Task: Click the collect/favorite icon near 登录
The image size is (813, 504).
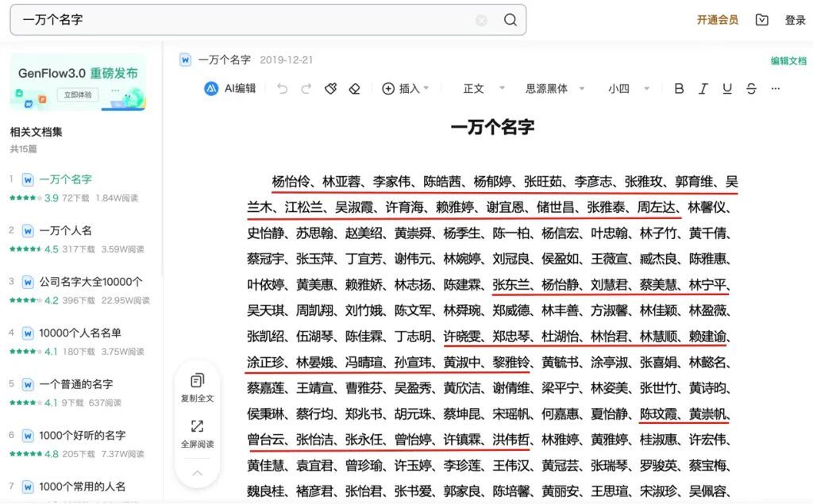Action: (761, 20)
